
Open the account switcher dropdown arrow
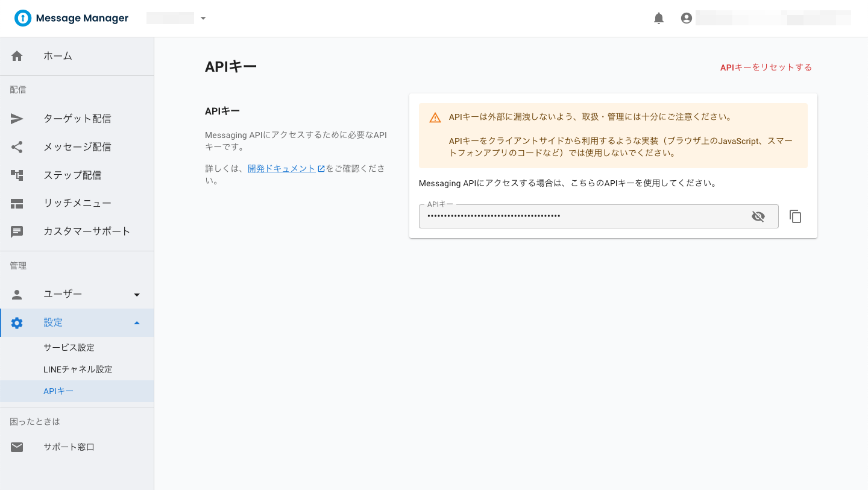click(203, 18)
